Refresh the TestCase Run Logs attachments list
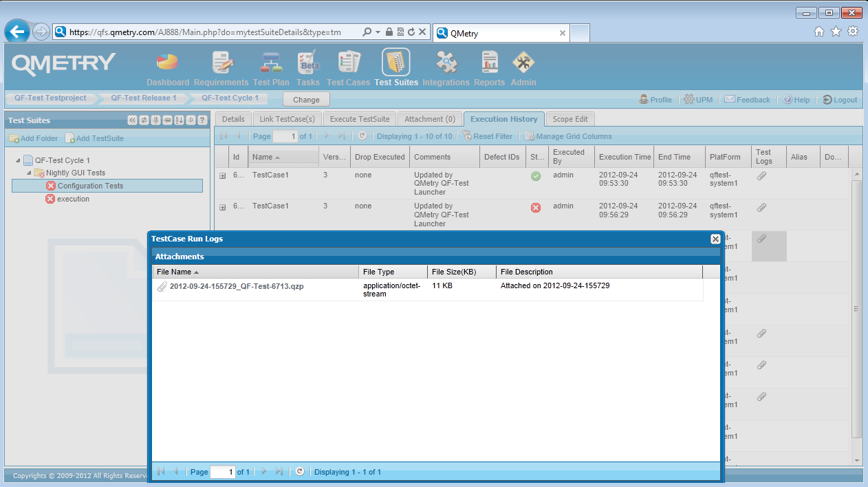The width and height of the screenshot is (868, 487). [x=300, y=472]
